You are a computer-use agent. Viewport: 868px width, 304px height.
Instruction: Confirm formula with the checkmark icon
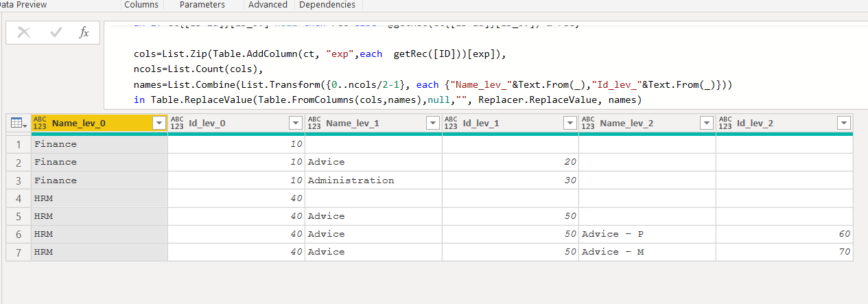point(56,32)
